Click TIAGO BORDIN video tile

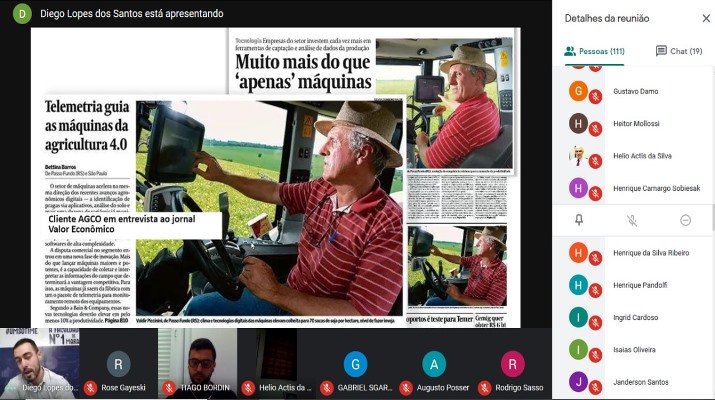click(x=197, y=364)
